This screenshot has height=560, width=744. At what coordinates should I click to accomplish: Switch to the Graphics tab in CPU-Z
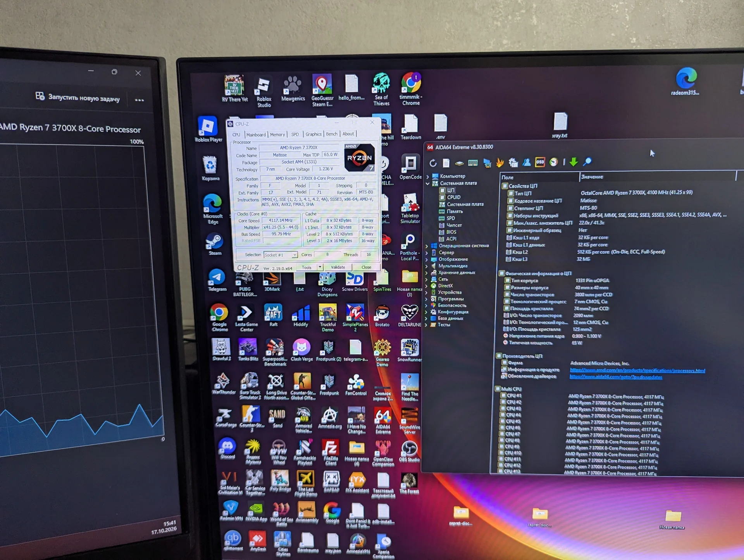(x=313, y=134)
